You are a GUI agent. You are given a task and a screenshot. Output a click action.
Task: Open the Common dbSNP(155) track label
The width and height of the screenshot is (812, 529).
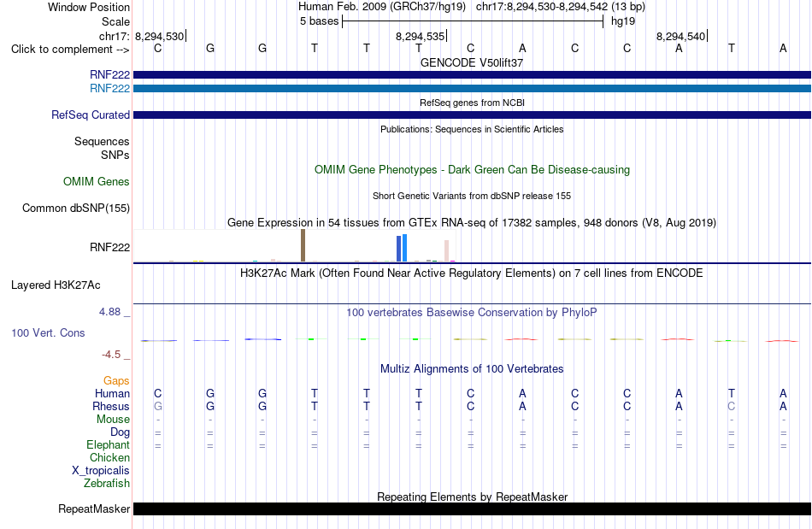[x=76, y=208]
